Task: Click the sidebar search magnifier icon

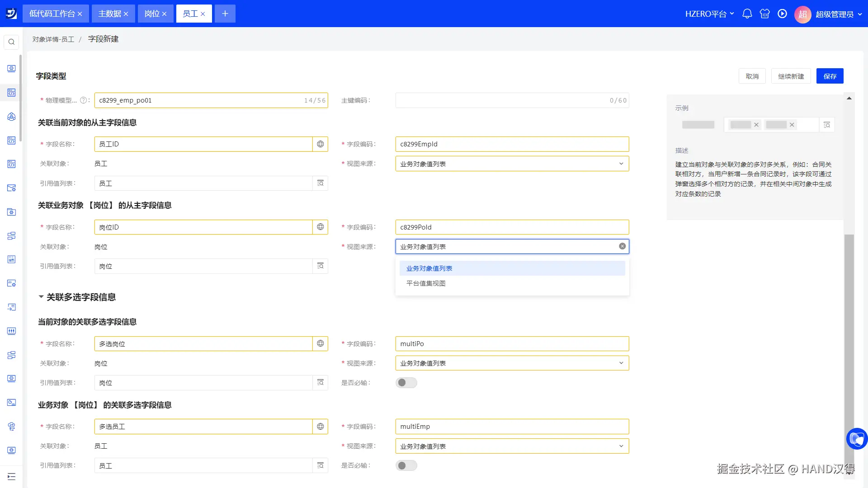Action: coord(11,42)
